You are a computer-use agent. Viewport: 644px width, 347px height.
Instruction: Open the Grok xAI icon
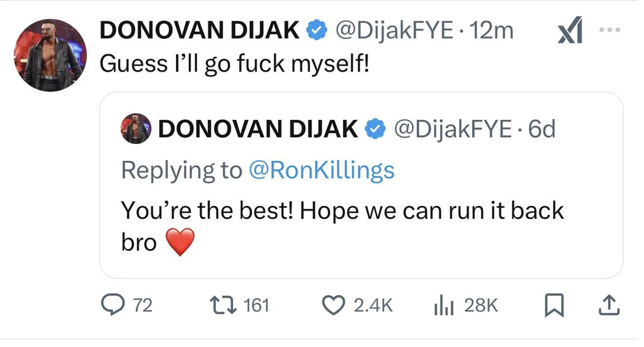(x=570, y=32)
